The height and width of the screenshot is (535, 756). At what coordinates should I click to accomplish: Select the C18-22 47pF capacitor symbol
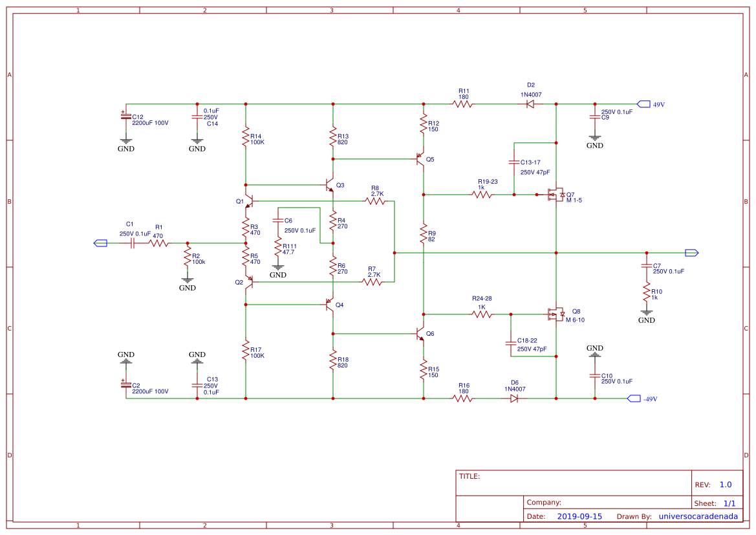pyautogui.click(x=511, y=343)
